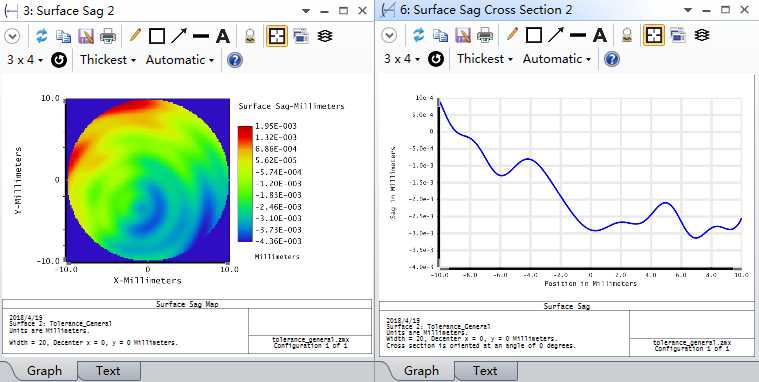Copy Surface Sag 2 window contents
This screenshot has height=382, width=759.
pyautogui.click(x=63, y=36)
